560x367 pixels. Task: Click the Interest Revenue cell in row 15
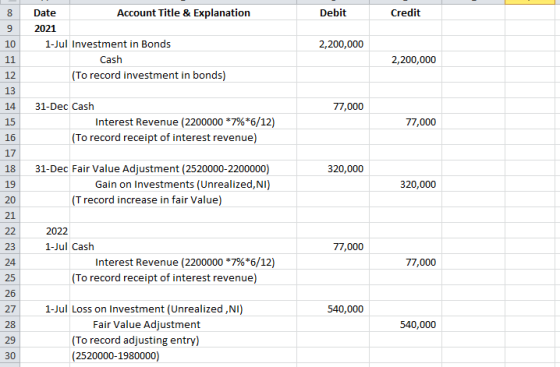(x=183, y=122)
